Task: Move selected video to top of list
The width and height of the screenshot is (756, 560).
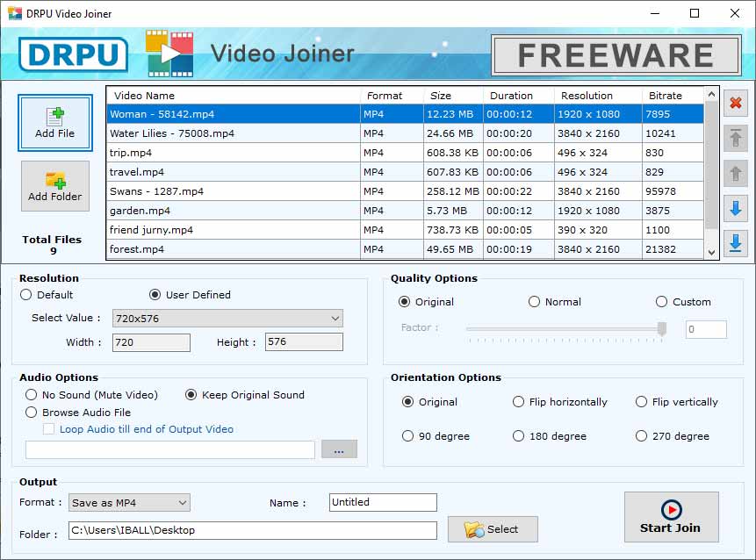Action: tap(735, 138)
